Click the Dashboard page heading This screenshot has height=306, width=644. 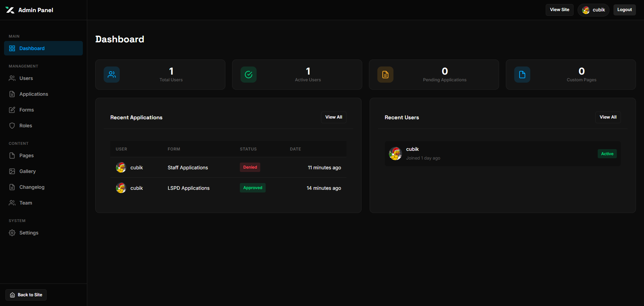[x=120, y=39]
